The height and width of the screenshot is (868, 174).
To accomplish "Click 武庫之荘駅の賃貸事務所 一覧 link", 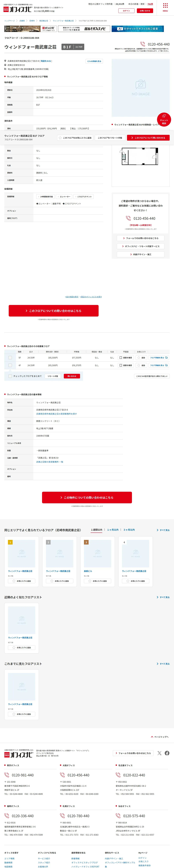I will 50,462.
